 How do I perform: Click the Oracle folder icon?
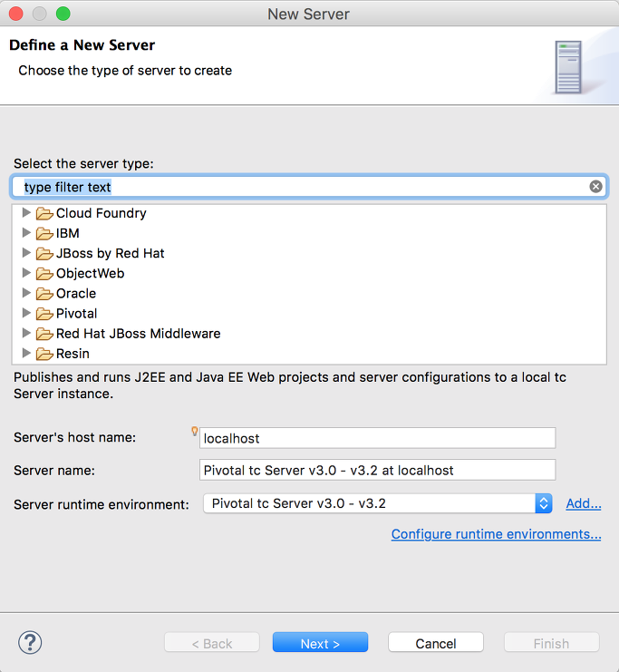pos(44,294)
